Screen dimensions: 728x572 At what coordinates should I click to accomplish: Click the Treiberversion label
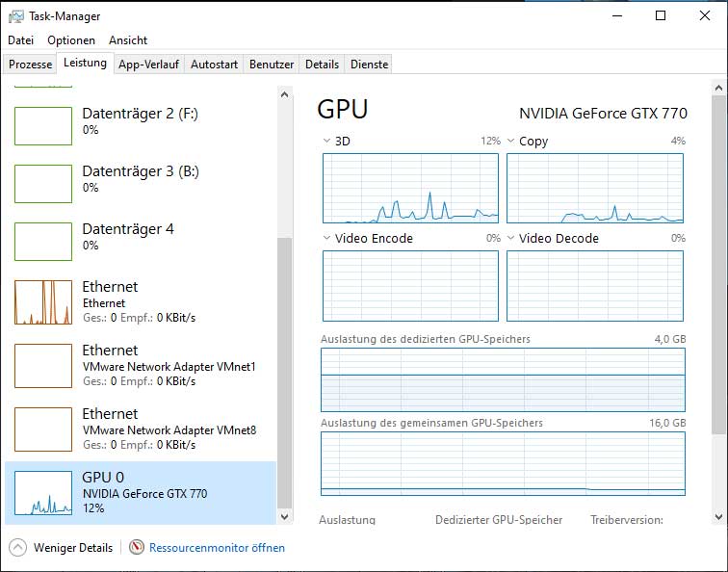pyautogui.click(x=627, y=520)
